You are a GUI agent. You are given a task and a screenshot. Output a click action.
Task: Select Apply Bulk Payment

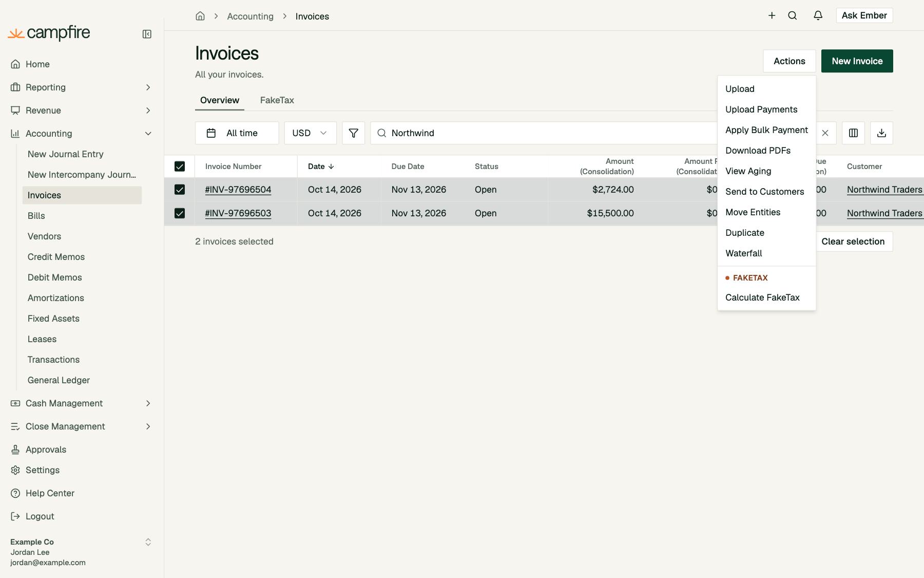(x=766, y=130)
